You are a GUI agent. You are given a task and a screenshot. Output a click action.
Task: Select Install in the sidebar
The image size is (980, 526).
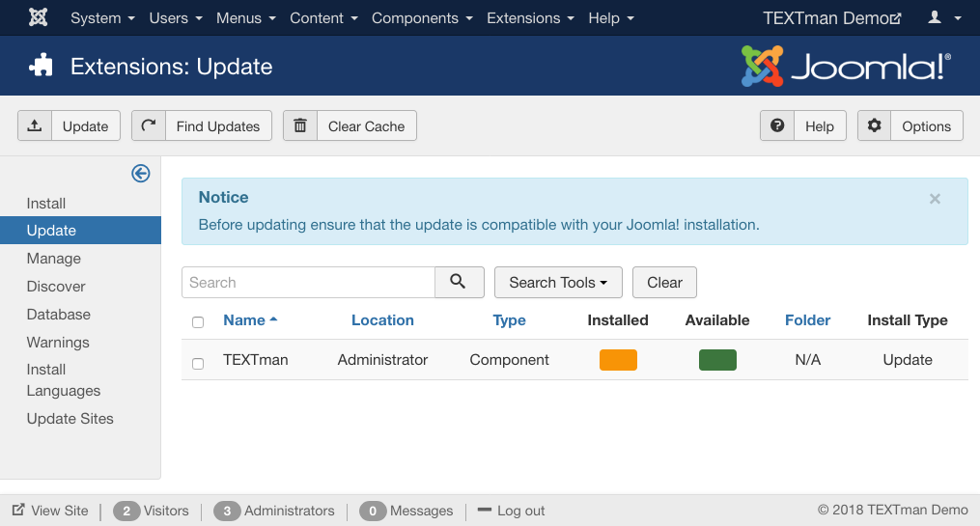click(46, 203)
